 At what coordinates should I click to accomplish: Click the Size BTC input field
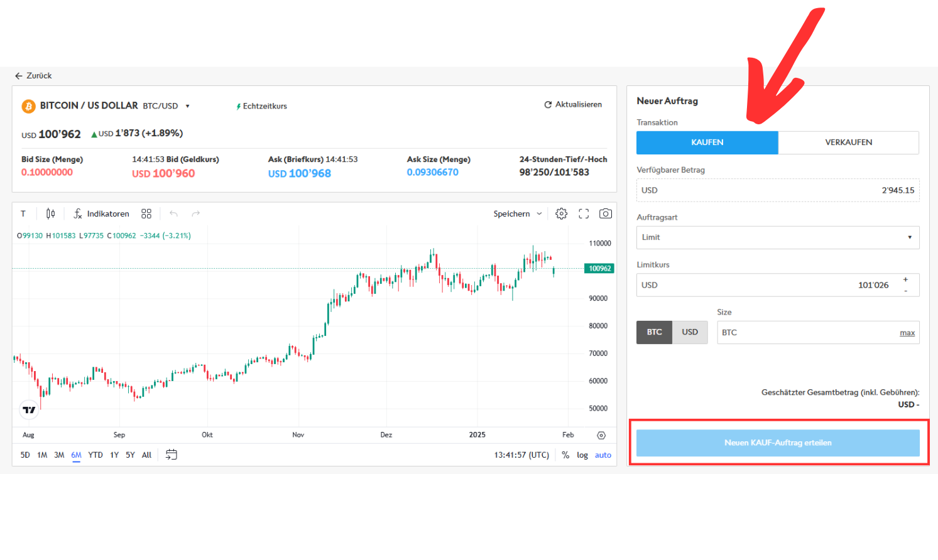(x=818, y=333)
